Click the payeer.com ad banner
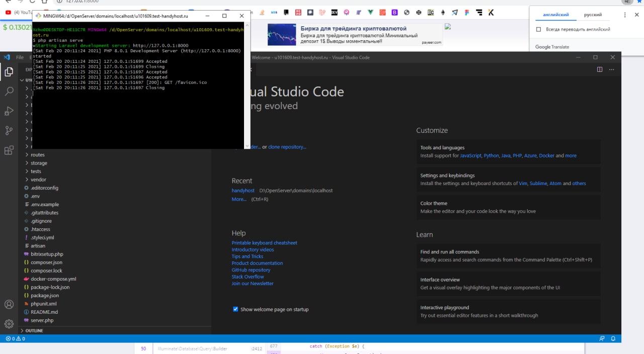Screen dimensions: 644x354 coord(355,35)
